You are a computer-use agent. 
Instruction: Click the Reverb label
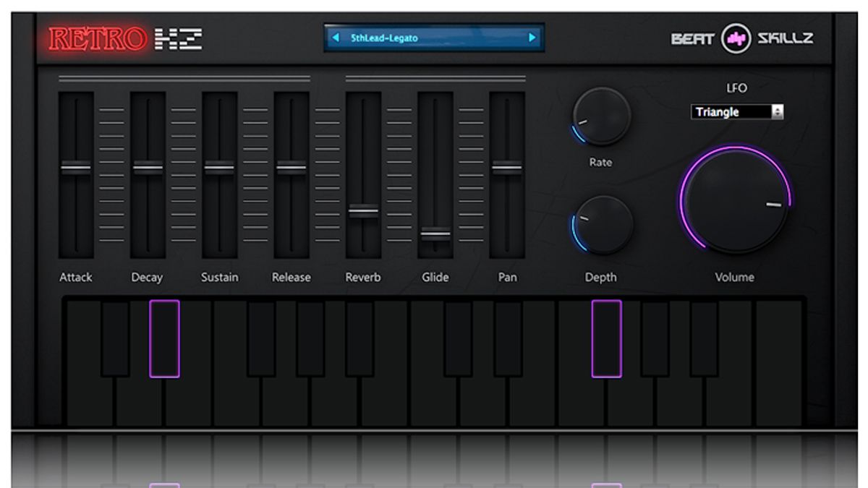coord(363,277)
